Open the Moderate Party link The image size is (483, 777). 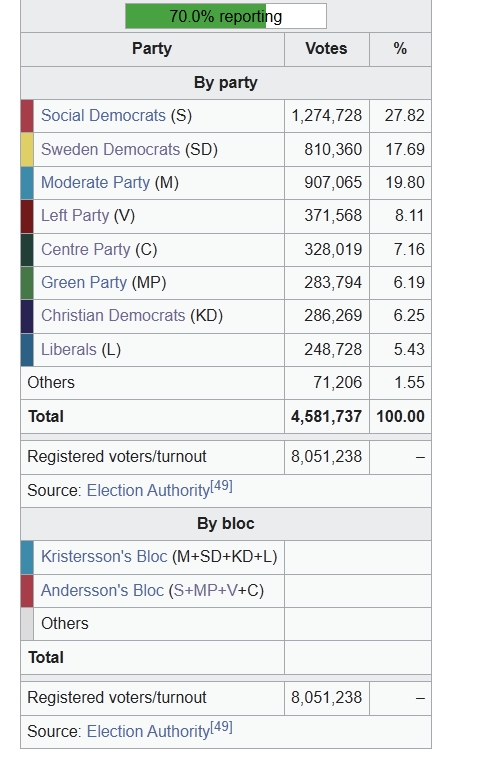click(95, 182)
